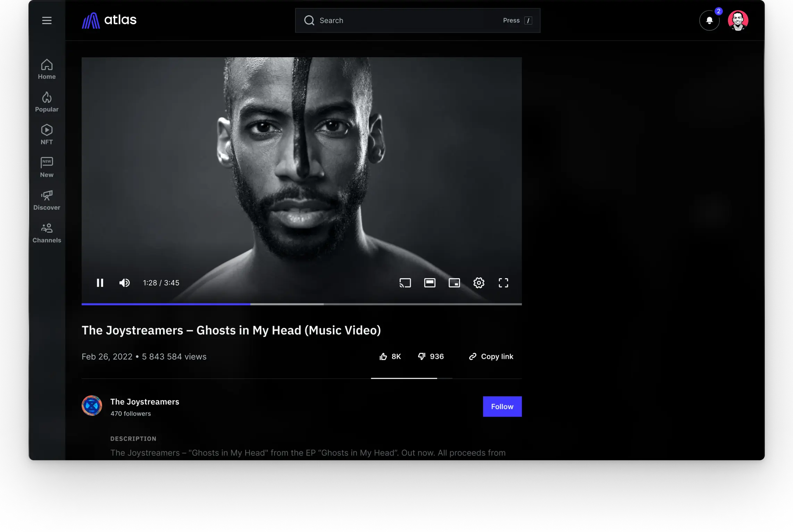Open the Popular section in sidebar
The height and width of the screenshot is (532, 793).
click(x=47, y=101)
